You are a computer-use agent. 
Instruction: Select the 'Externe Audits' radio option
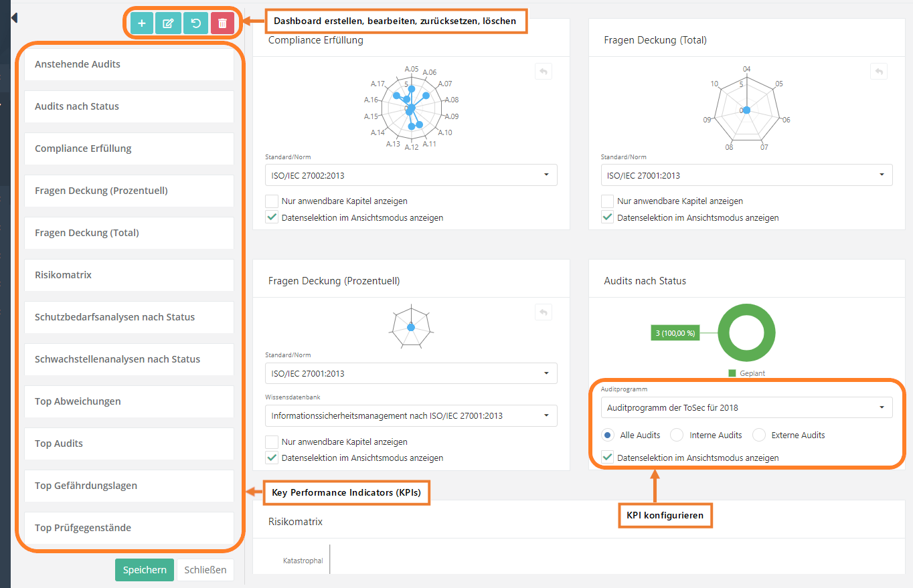(759, 435)
